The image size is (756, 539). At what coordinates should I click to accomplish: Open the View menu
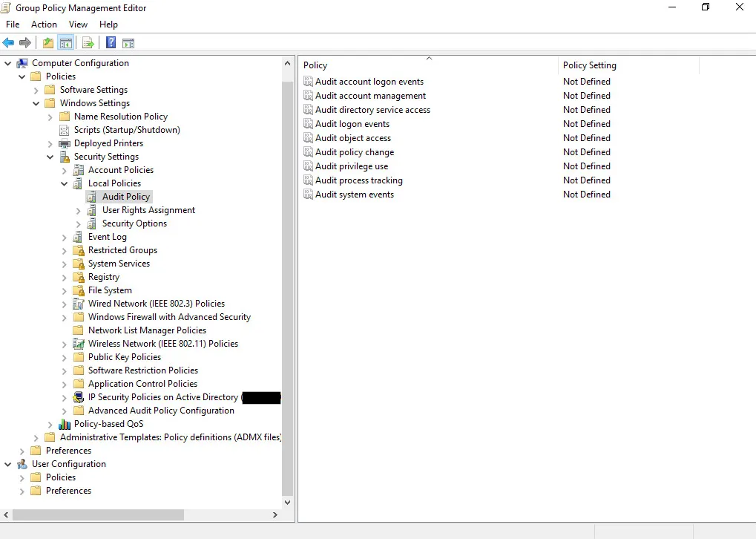[78, 24]
